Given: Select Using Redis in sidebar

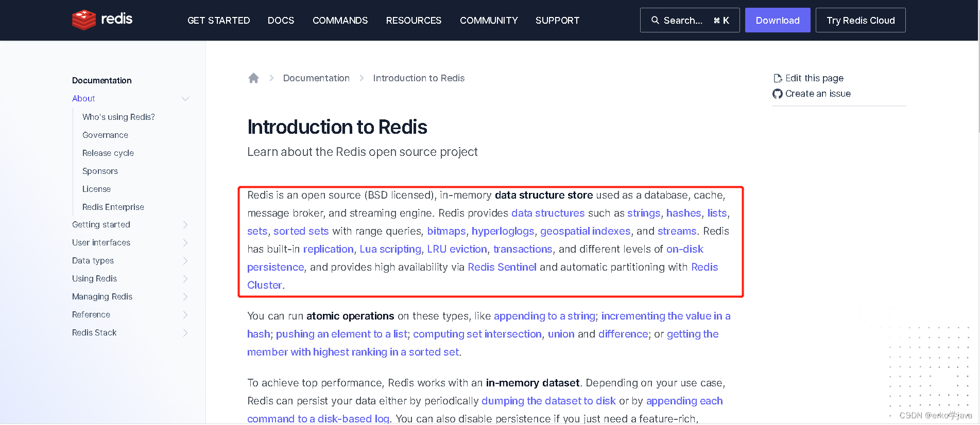Looking at the screenshot, I should 94,278.
